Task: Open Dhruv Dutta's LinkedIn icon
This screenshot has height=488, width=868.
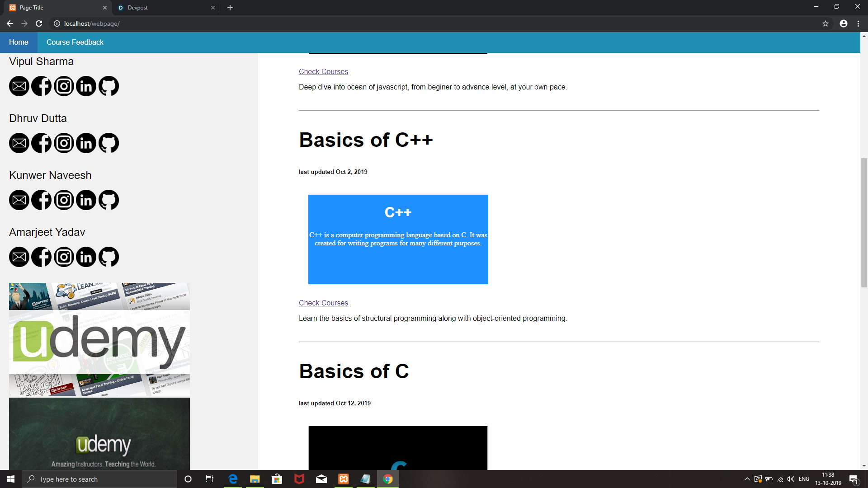Action: click(x=86, y=143)
